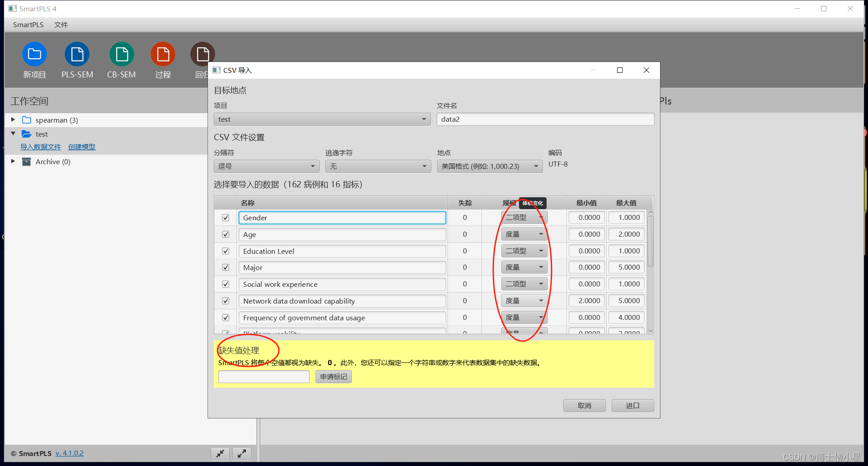
Task: Click the Archive box icon in workspace
Action: [26, 162]
